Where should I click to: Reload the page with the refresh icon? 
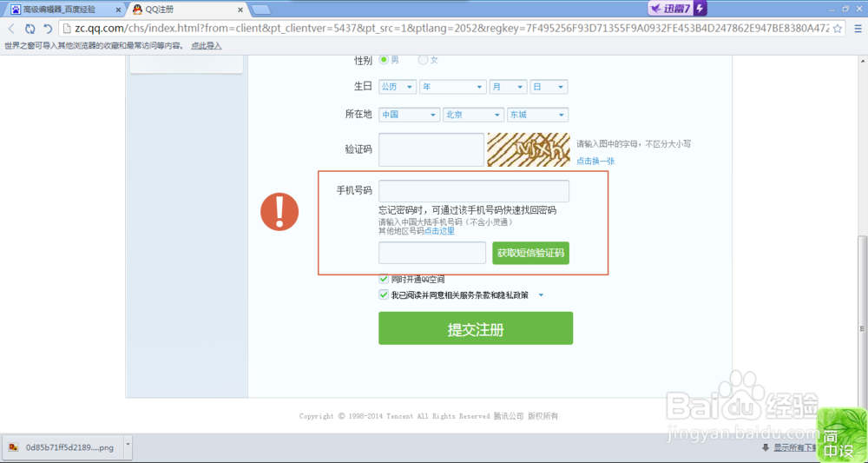pyautogui.click(x=30, y=29)
